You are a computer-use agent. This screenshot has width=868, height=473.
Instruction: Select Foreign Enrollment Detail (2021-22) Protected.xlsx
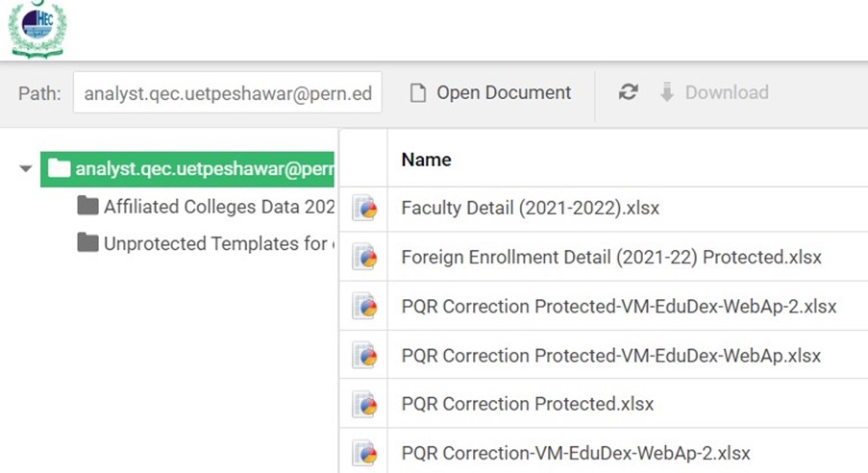point(610,258)
